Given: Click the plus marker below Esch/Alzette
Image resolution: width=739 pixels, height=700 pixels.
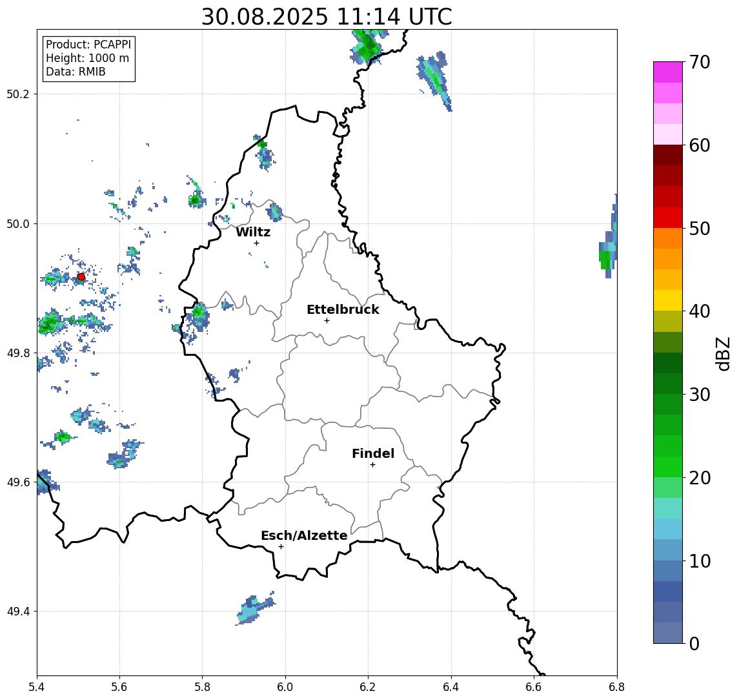Looking at the screenshot, I should pyautogui.click(x=281, y=547).
